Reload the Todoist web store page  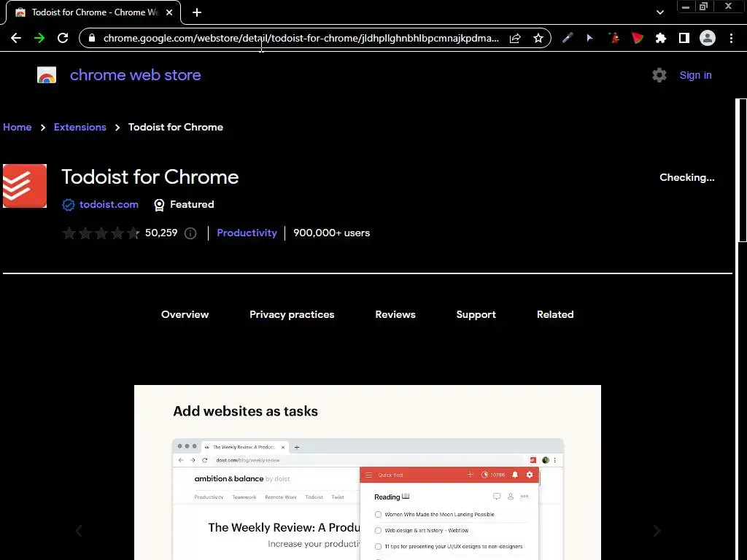pos(63,38)
